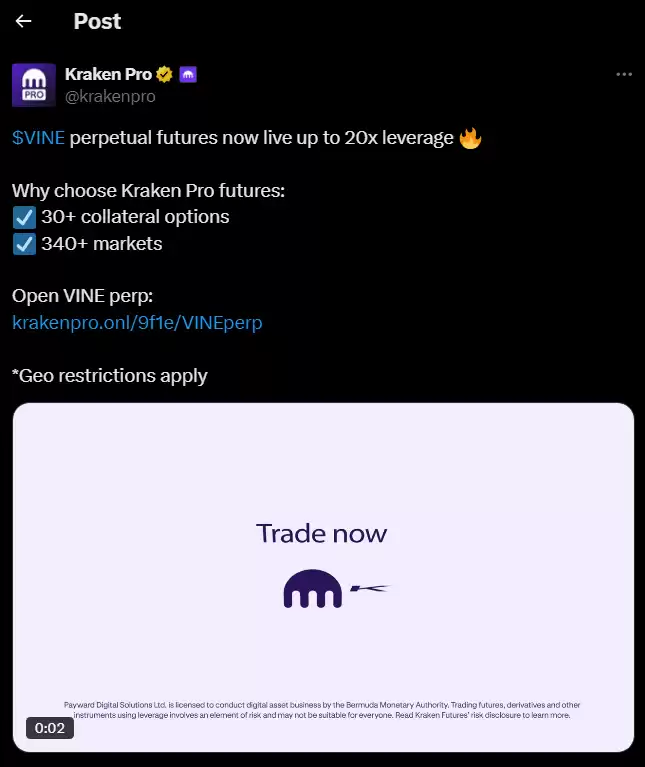Open the three-dot post options menu
Image resolution: width=645 pixels, height=767 pixels.
click(x=624, y=74)
